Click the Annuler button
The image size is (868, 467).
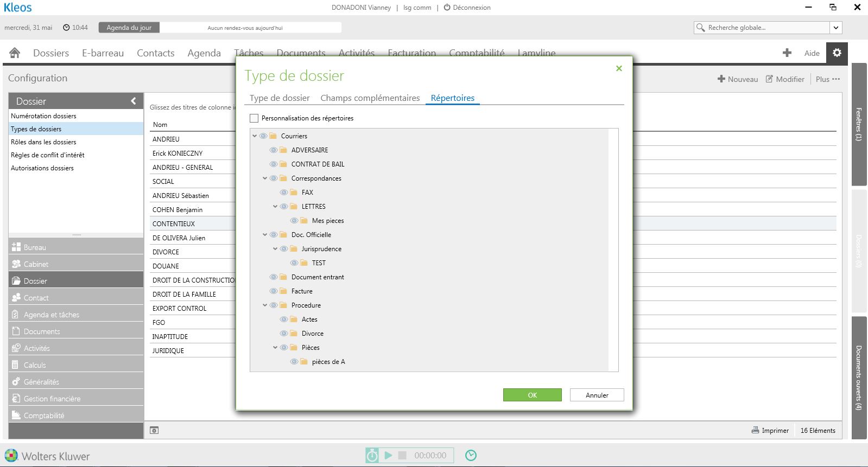click(x=597, y=395)
